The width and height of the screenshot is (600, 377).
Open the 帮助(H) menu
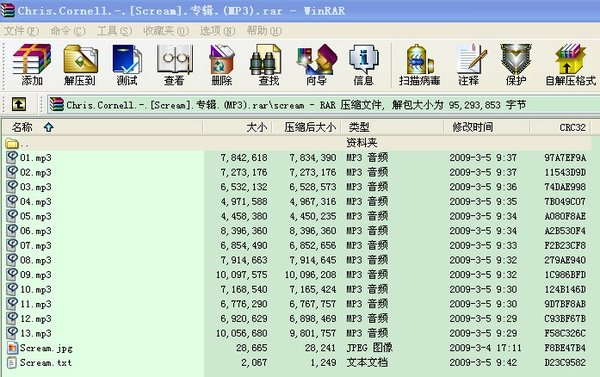pyautogui.click(x=264, y=31)
